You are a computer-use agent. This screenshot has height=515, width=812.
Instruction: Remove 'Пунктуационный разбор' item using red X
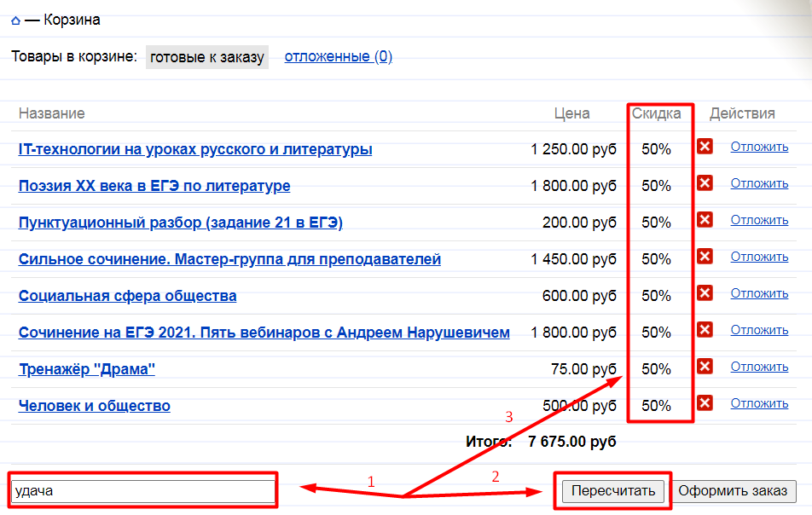pos(705,220)
